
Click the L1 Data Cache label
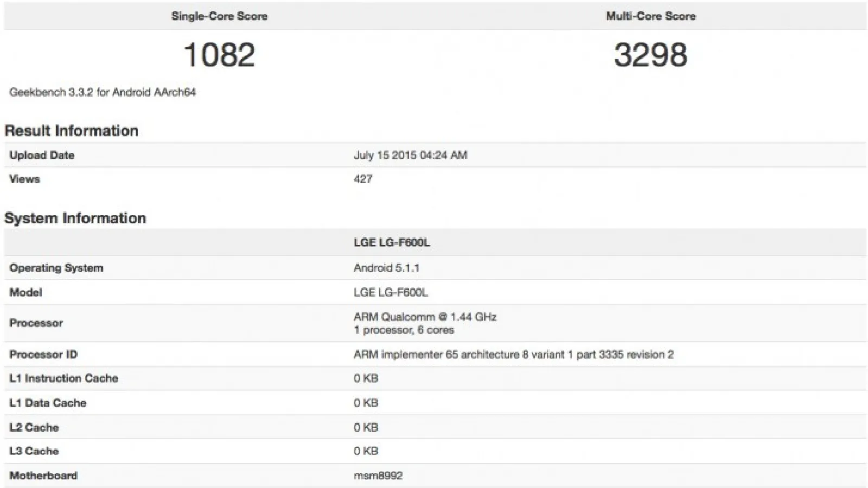[48, 403]
